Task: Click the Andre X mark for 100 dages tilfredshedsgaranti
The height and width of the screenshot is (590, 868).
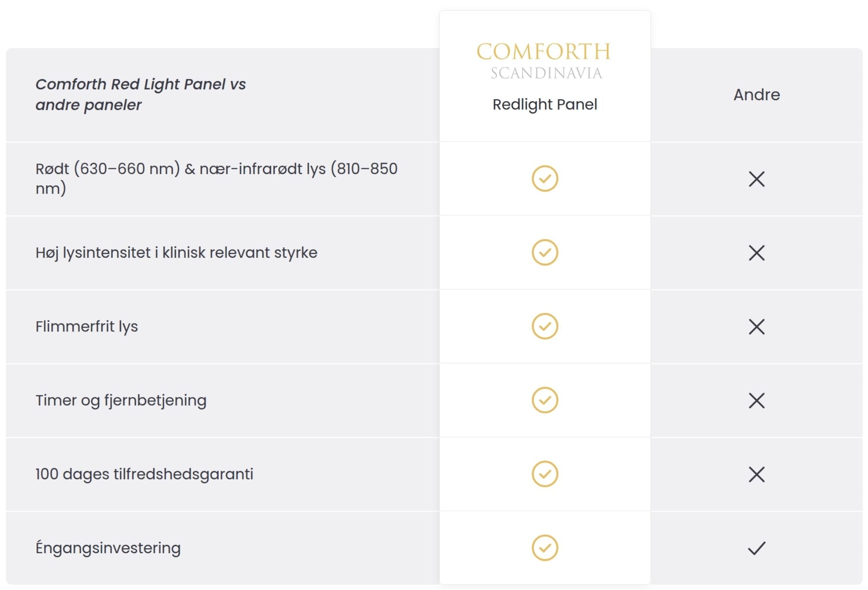Action: tap(756, 474)
